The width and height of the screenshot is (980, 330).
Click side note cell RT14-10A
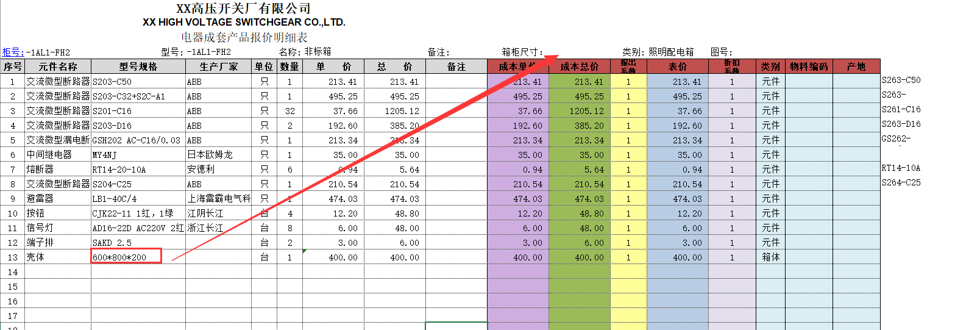pos(901,168)
